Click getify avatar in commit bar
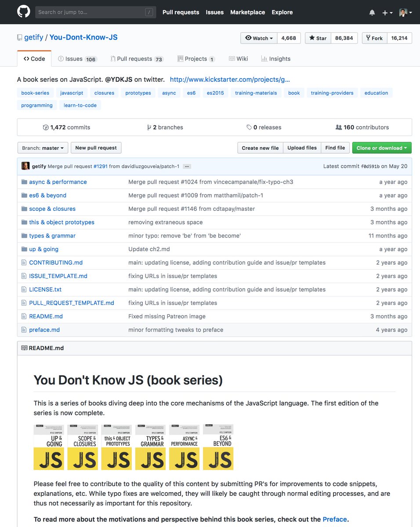Image resolution: width=420 pixels, height=527 pixels. 25,166
